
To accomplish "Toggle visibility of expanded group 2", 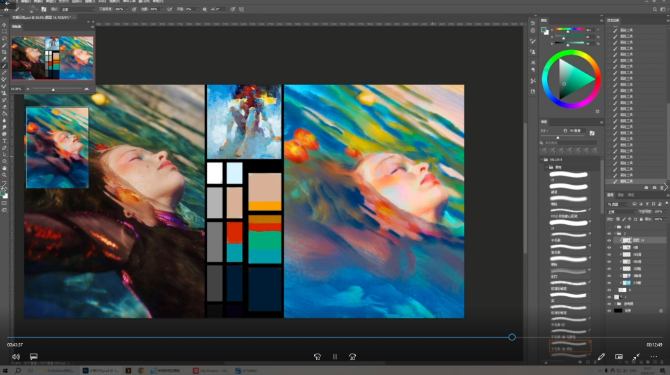I will tap(609, 234).
